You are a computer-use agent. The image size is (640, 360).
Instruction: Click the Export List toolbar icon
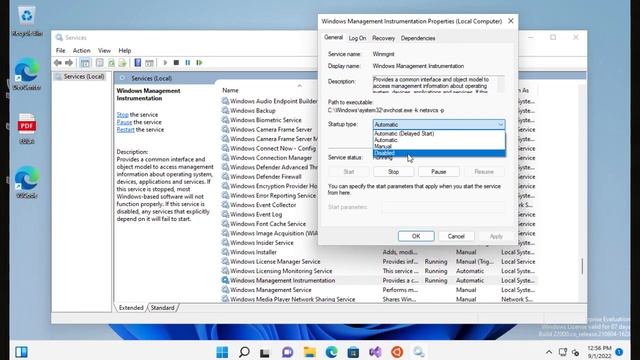(122, 63)
